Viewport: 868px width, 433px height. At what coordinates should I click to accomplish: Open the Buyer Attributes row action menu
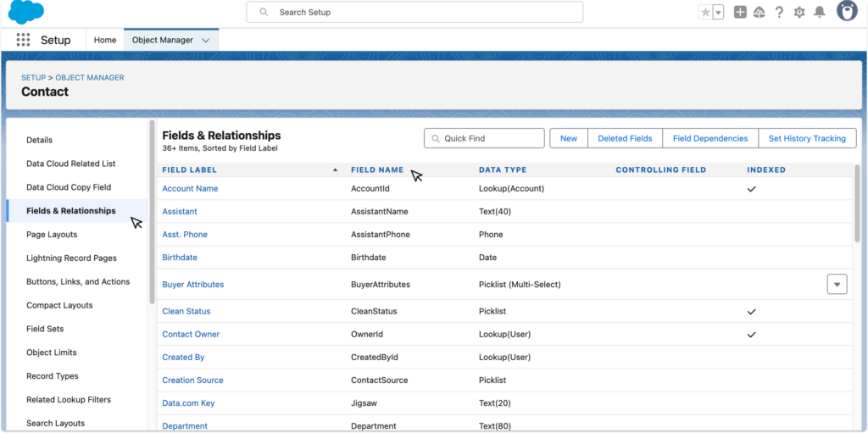point(837,285)
